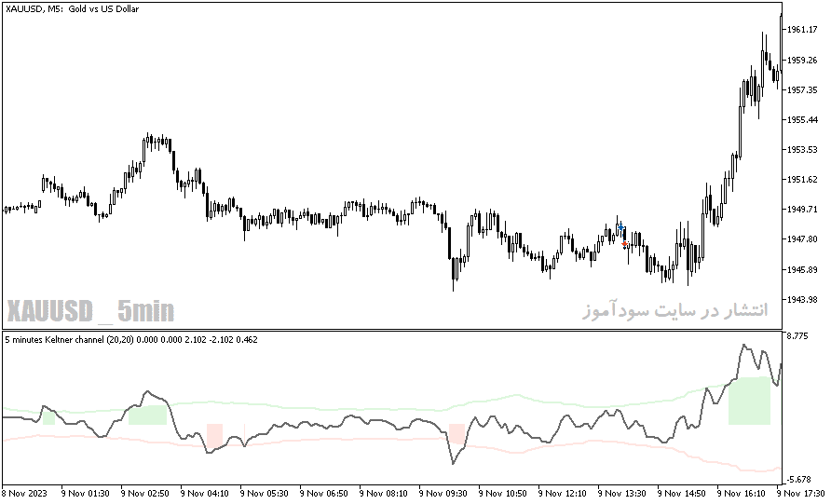Click indicator scale value -5.678
This screenshot has width=831, height=504.
click(798, 480)
